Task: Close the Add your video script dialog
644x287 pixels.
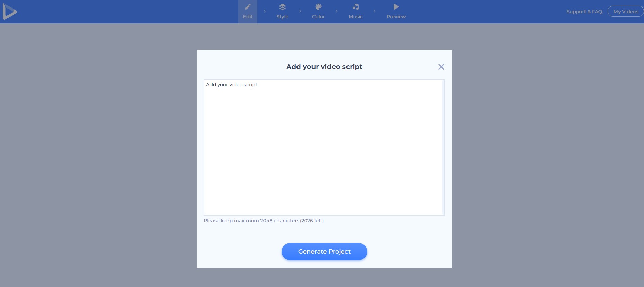Action: pyautogui.click(x=441, y=67)
